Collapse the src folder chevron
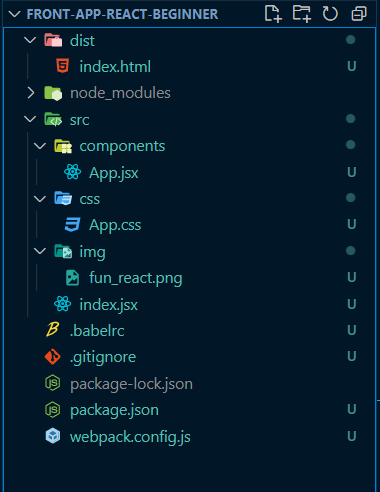Image resolution: width=380 pixels, height=492 pixels. [30, 119]
